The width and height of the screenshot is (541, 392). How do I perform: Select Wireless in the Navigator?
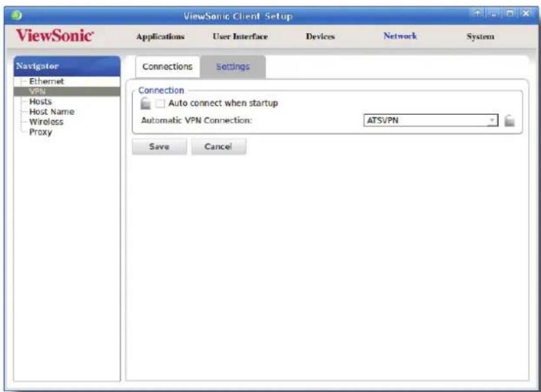[46, 122]
